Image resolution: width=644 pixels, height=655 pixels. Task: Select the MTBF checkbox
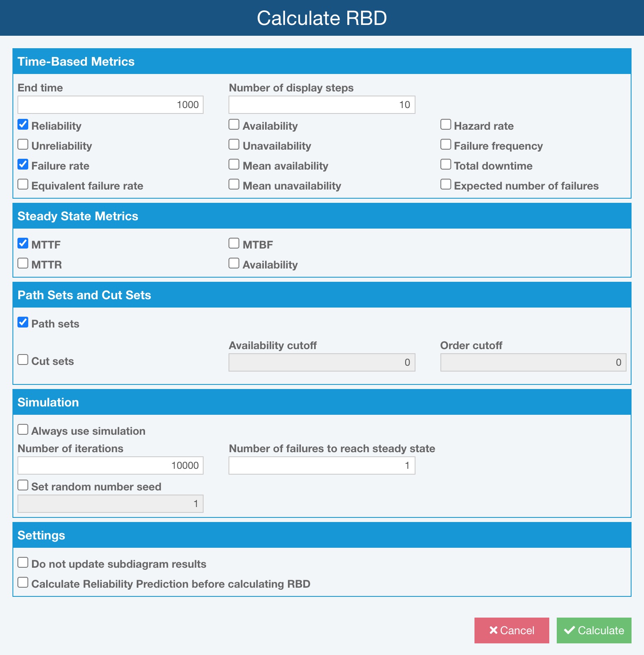pos(234,244)
